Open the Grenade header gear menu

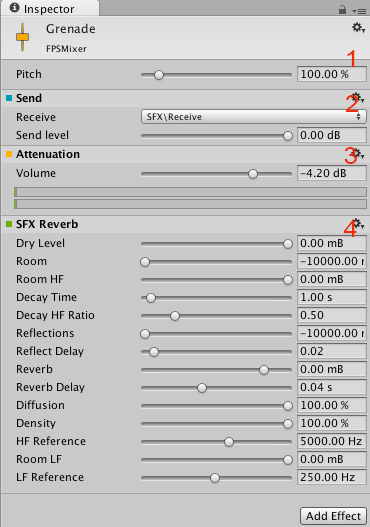click(x=358, y=28)
